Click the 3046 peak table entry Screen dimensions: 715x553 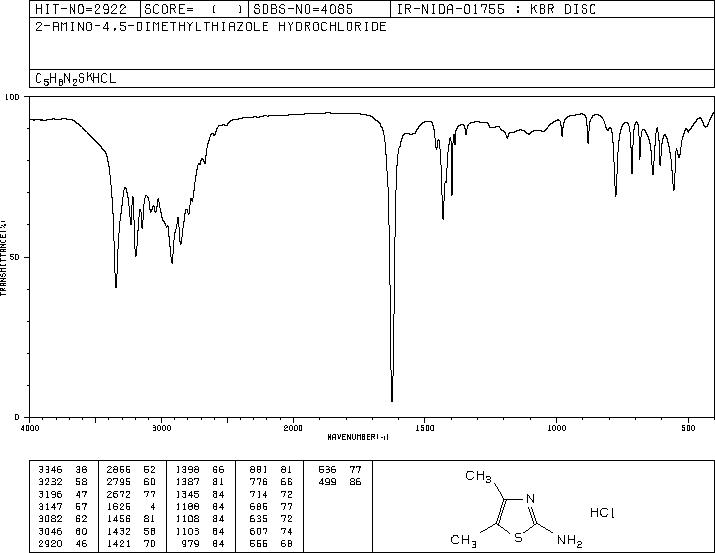coord(63,532)
